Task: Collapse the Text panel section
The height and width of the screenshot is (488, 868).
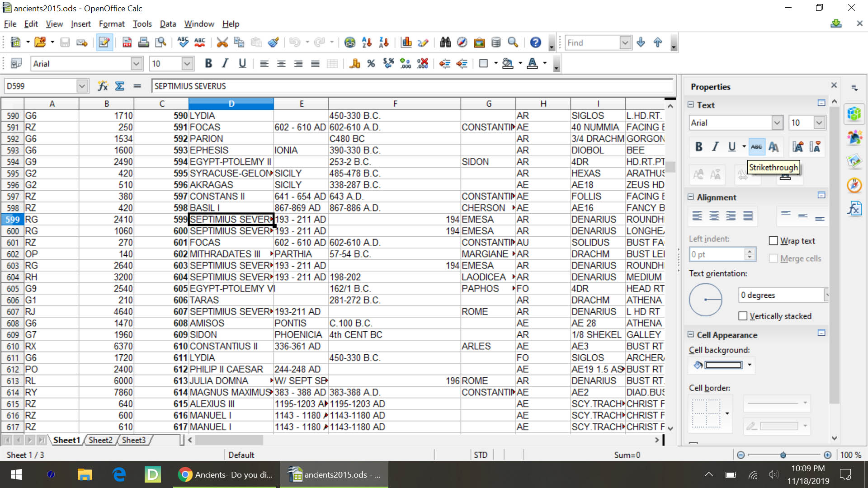Action: (x=690, y=104)
